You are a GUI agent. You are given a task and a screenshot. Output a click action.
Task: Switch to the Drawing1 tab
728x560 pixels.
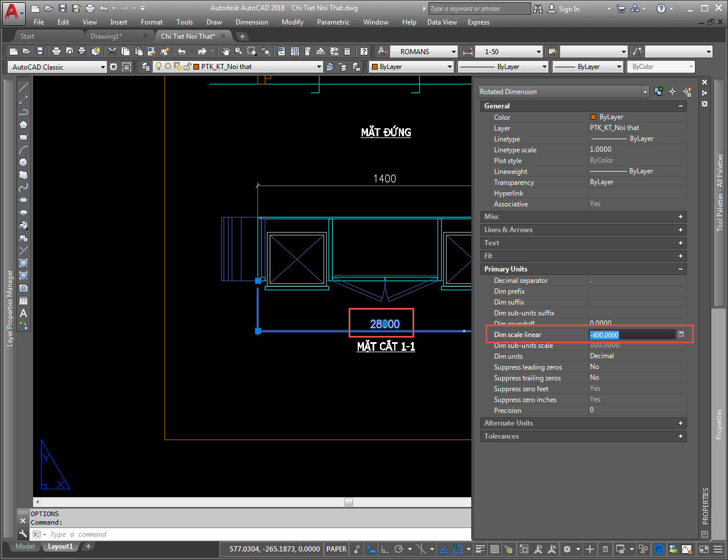point(107,36)
